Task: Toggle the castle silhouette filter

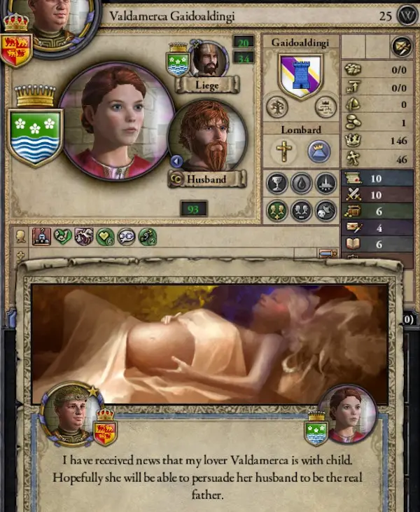Action: pyautogui.click(x=325, y=184)
